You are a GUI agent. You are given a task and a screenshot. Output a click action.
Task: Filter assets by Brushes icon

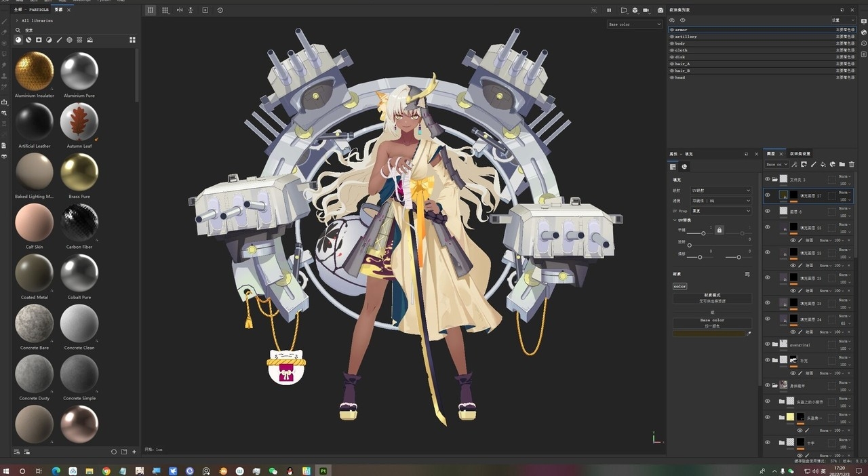coord(59,40)
